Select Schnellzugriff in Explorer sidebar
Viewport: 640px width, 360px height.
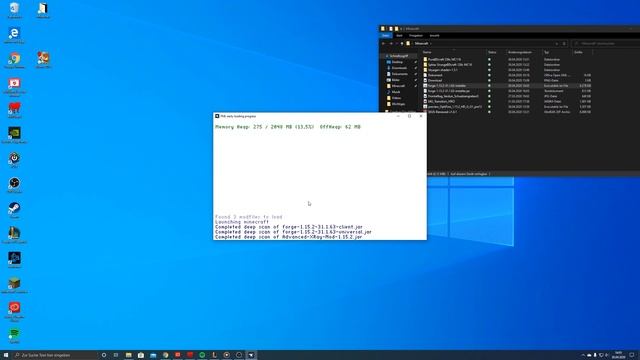click(x=398, y=56)
